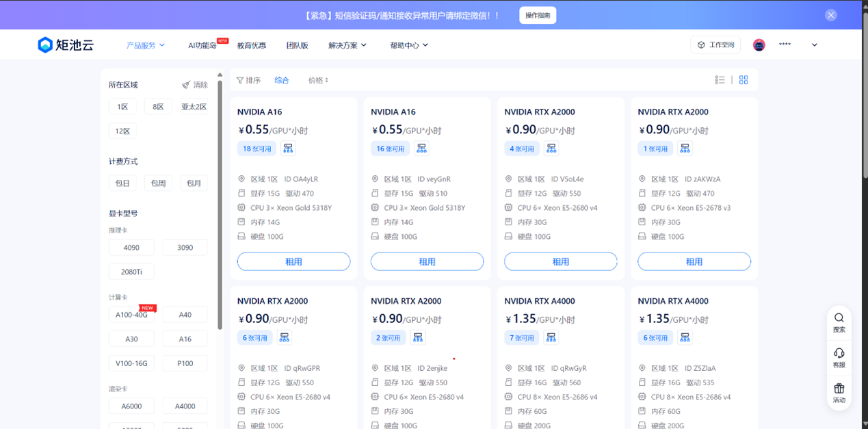868x429 pixels.
Task: Filter by A30 GPU model
Action: pyautogui.click(x=131, y=339)
